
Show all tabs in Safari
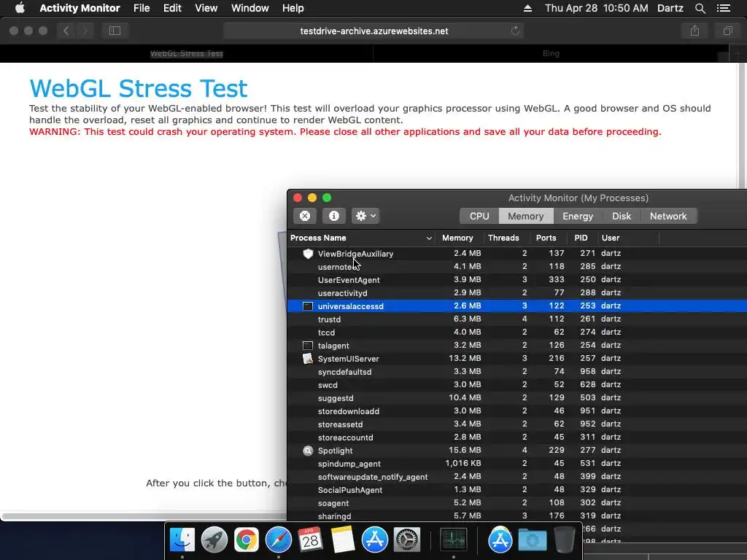(727, 31)
